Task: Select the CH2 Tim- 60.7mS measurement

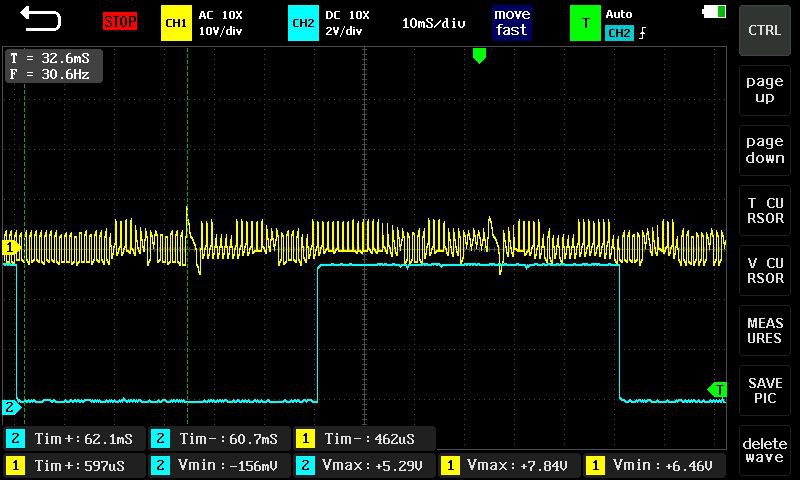Action: pyautogui.click(x=219, y=439)
